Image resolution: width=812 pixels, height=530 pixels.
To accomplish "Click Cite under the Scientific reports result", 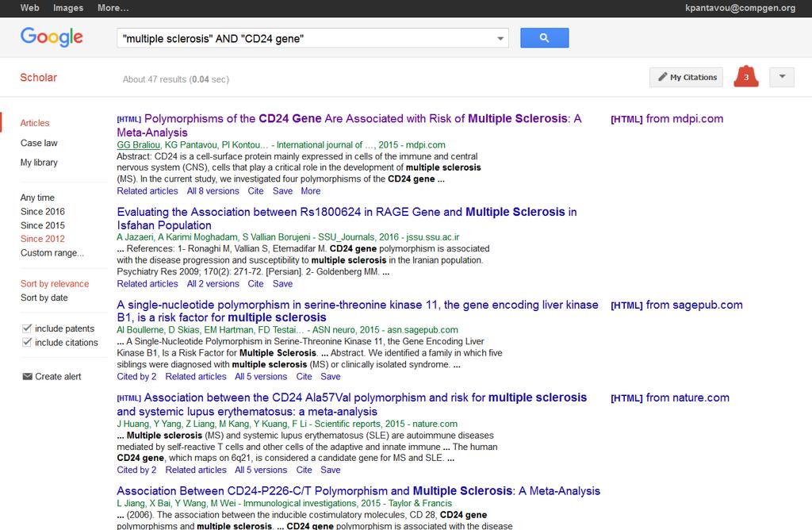I will click(x=304, y=470).
